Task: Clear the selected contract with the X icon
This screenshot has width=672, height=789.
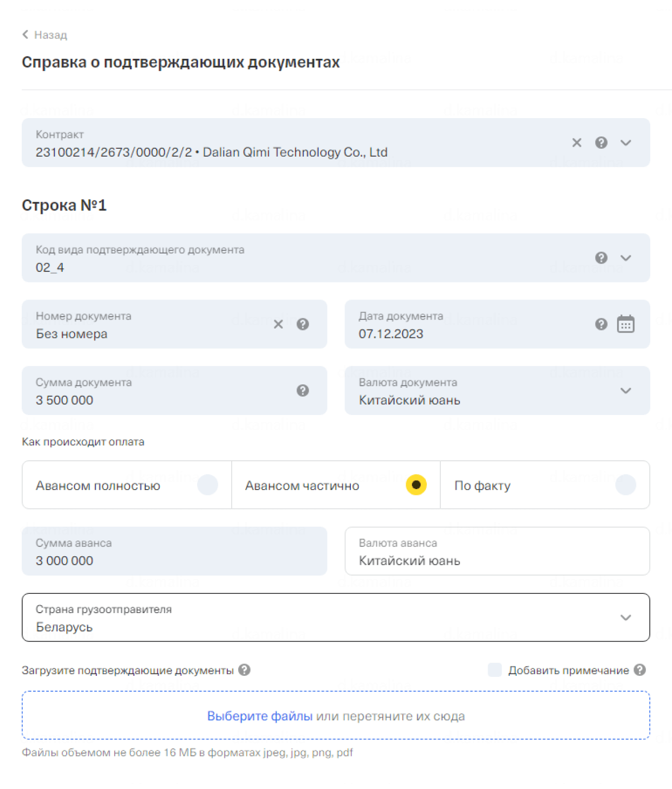Action: tap(576, 143)
